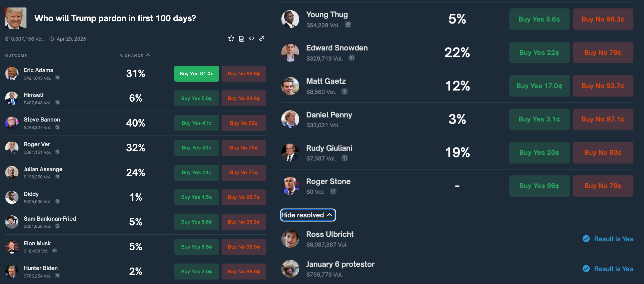Buy No on Rudy Giuliani at 83¢
The image size is (644, 284).
click(x=603, y=153)
